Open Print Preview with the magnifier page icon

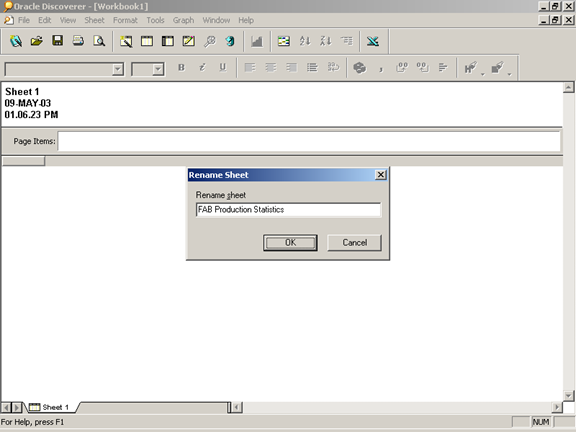pyautogui.click(x=99, y=41)
